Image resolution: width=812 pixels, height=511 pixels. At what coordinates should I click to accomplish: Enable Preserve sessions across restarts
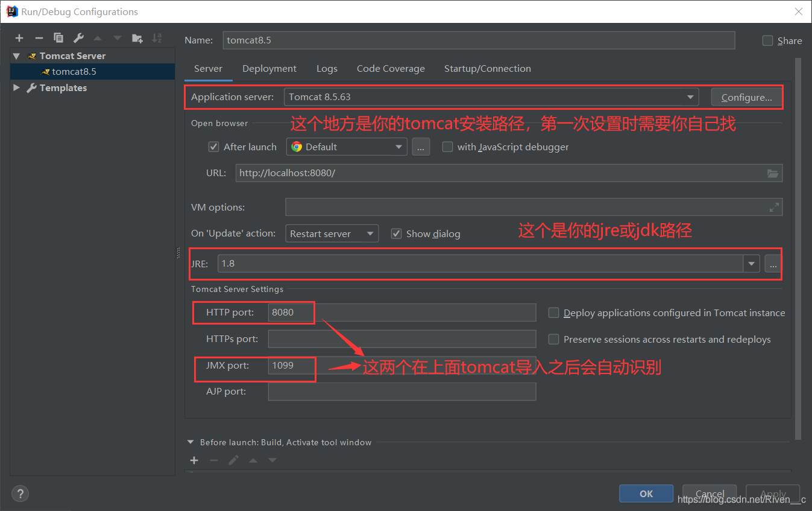pyautogui.click(x=553, y=339)
